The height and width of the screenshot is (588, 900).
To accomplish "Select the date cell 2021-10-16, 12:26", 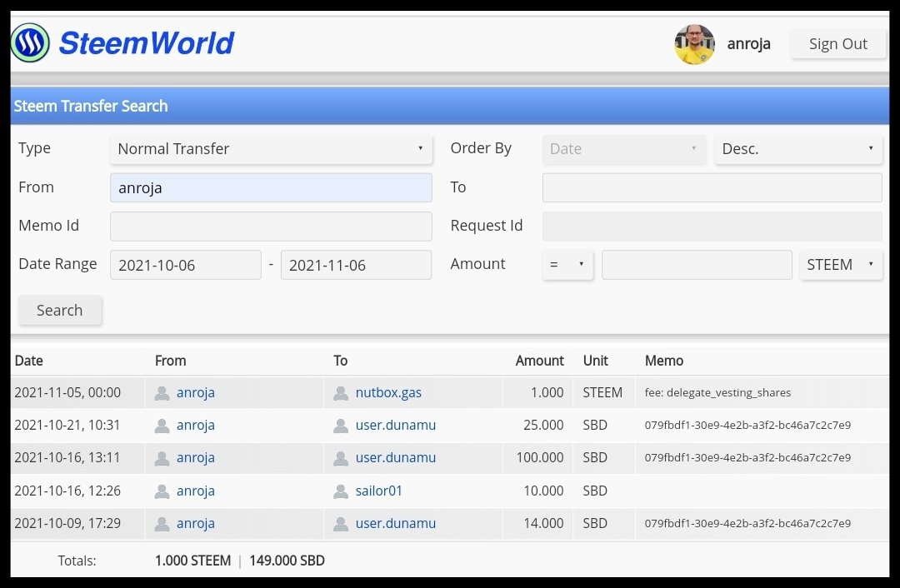I will [x=67, y=491].
